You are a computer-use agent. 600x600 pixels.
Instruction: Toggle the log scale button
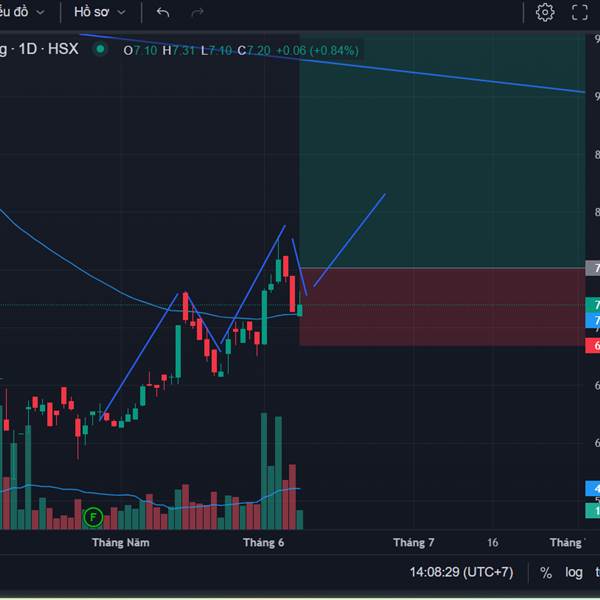coord(574,572)
